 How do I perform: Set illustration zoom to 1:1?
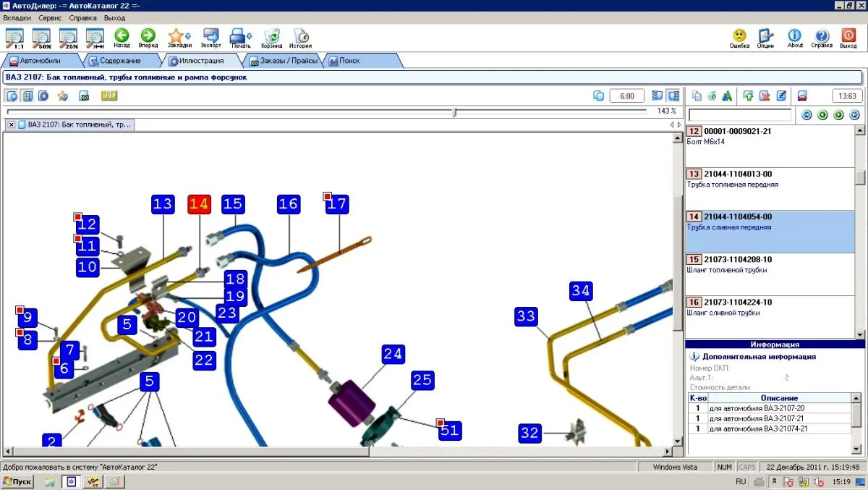(x=14, y=38)
